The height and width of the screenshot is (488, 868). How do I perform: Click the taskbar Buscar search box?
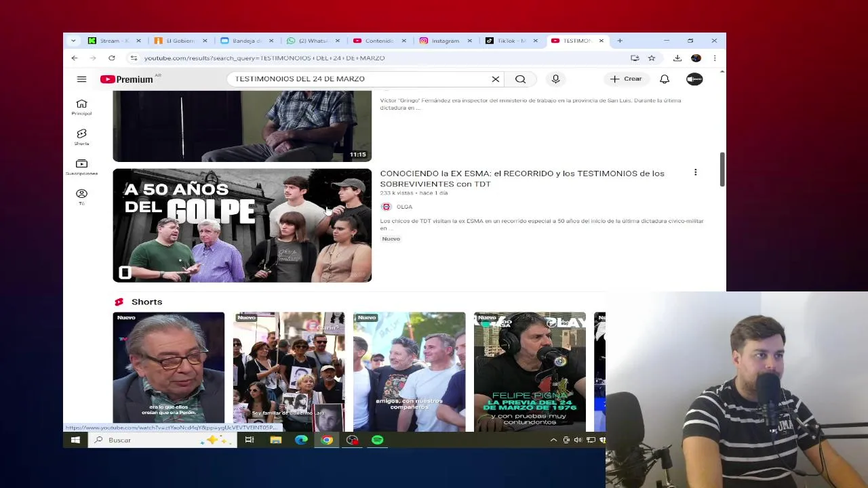(163, 441)
